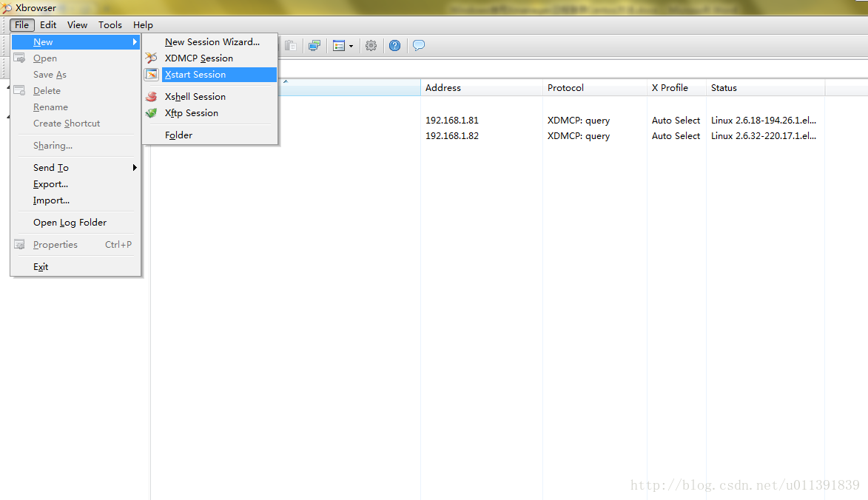The height and width of the screenshot is (500, 868).
Task: Sort by the Protocol column header
Action: 594,88
